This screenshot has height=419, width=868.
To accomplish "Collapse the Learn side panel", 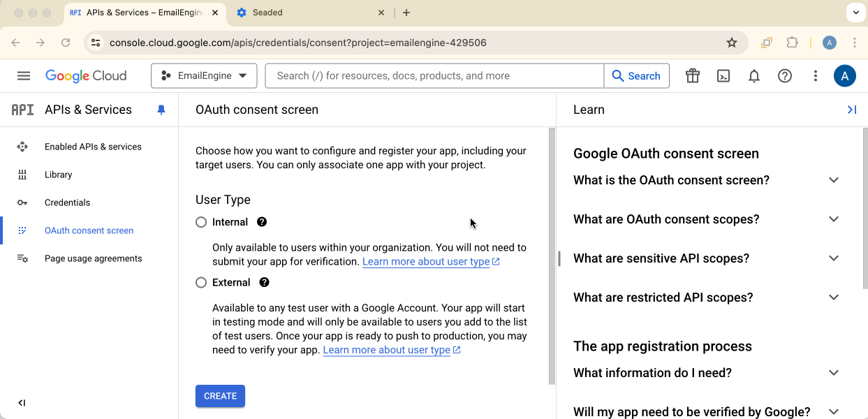I will pyautogui.click(x=852, y=110).
